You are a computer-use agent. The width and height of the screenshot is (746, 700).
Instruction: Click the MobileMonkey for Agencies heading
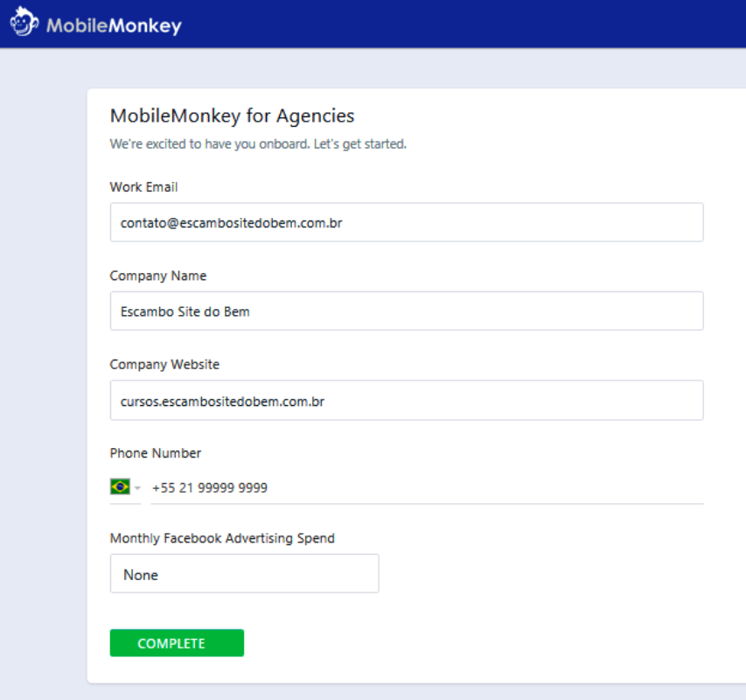pyautogui.click(x=232, y=116)
